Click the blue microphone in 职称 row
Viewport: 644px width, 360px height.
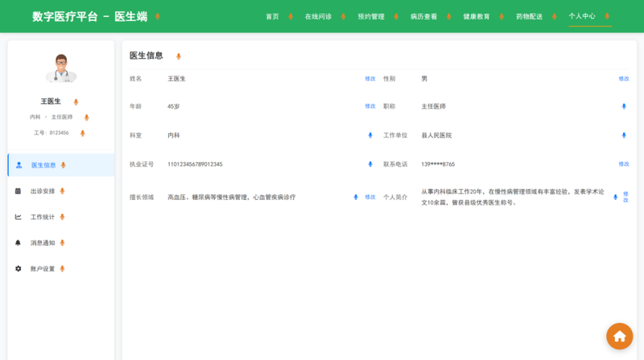click(x=624, y=106)
